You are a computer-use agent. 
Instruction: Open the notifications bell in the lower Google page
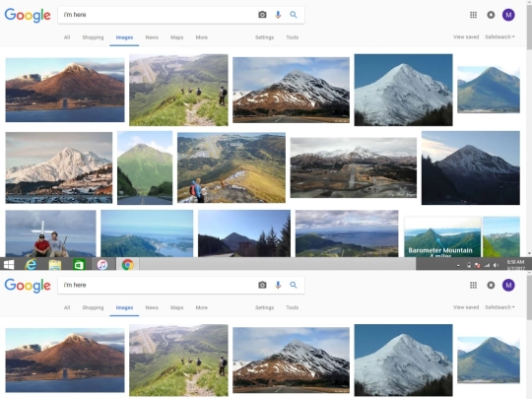[491, 285]
